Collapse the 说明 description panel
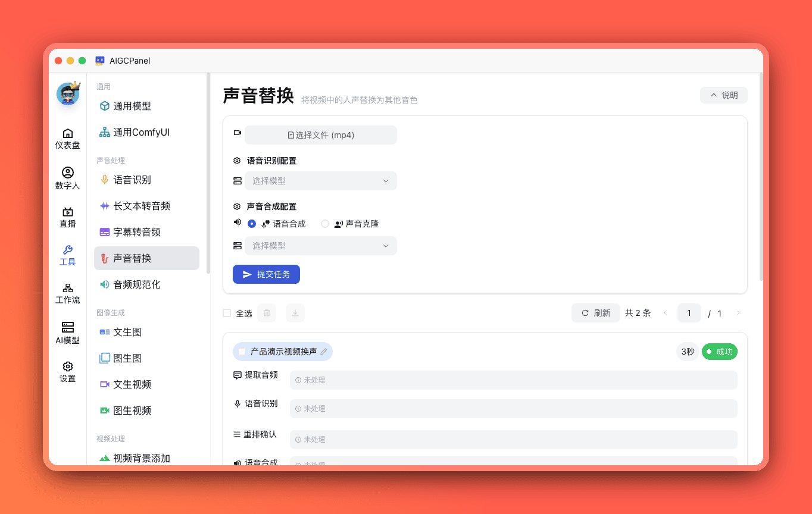This screenshot has width=812, height=514. (x=723, y=95)
